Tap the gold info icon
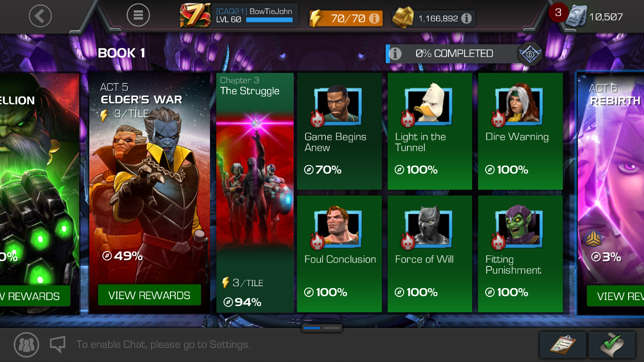The height and width of the screenshot is (362, 644). tap(466, 18)
